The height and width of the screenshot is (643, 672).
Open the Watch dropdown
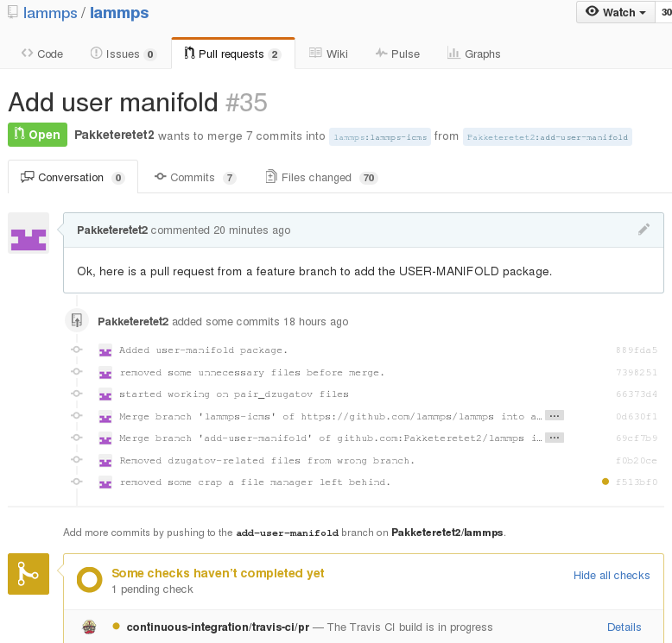(x=616, y=12)
